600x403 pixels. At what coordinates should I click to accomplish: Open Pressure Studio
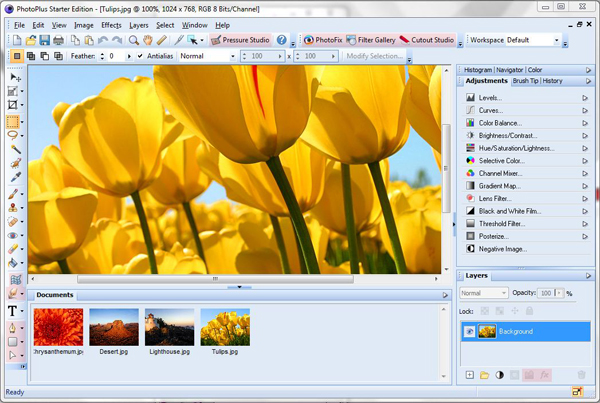[x=241, y=41]
